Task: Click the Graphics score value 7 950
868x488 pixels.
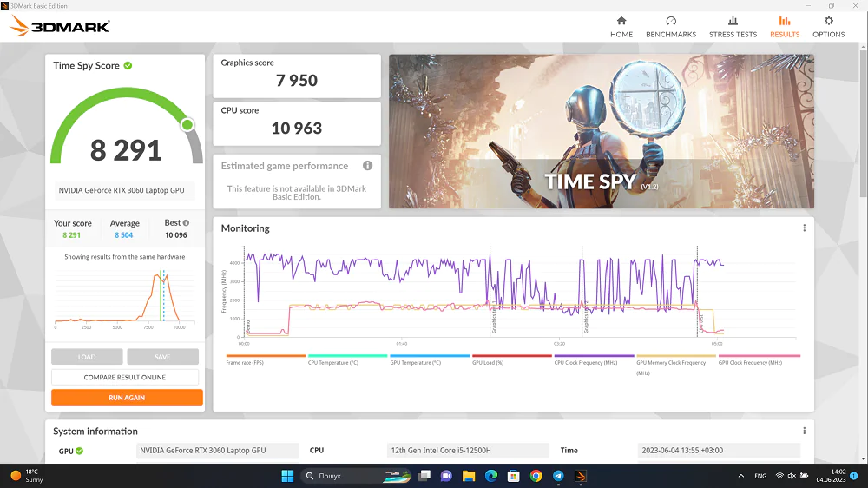Action: (297, 80)
